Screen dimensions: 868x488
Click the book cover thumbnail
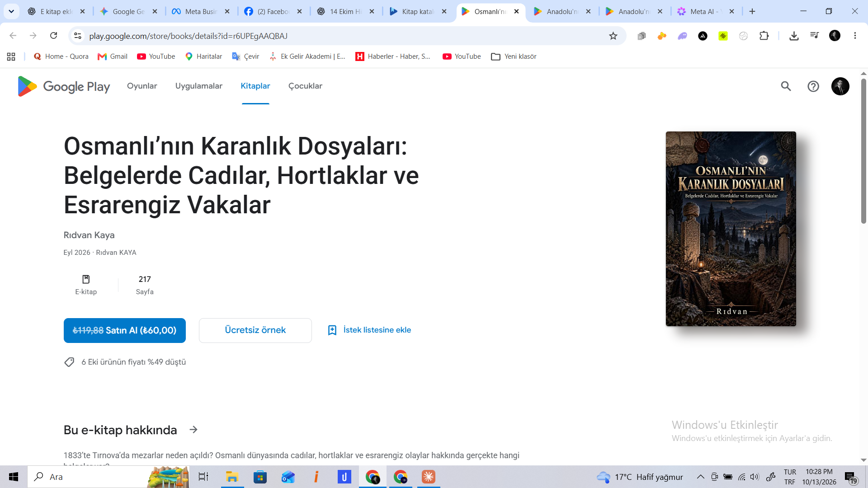click(731, 229)
